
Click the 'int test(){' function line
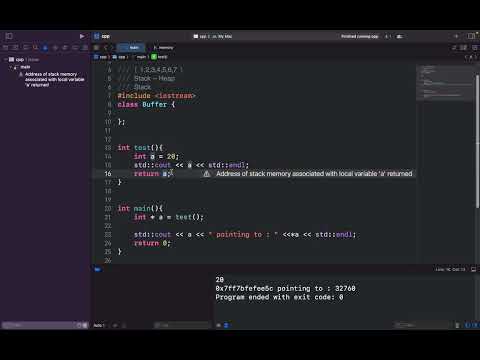tap(140, 148)
